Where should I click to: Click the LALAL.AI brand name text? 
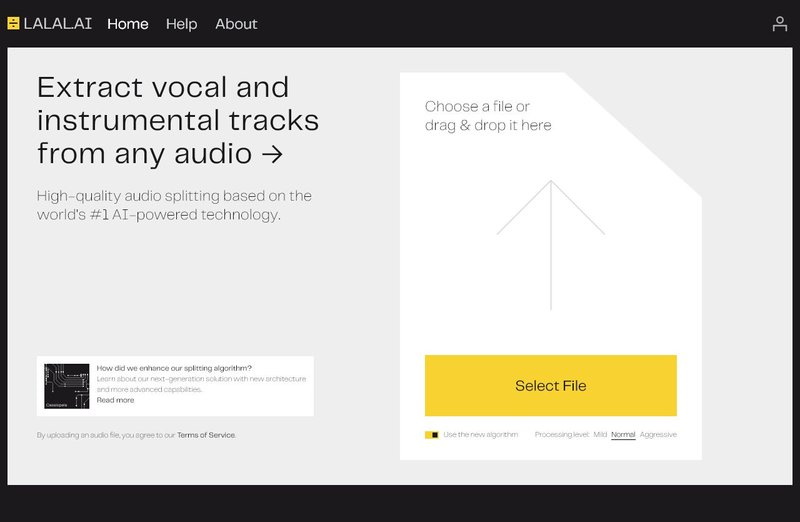coord(58,23)
